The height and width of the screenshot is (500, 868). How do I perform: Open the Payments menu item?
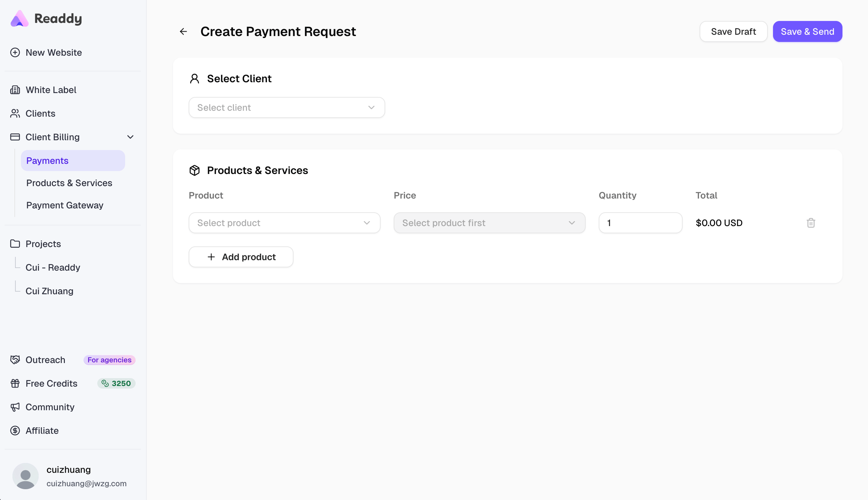pos(73,161)
